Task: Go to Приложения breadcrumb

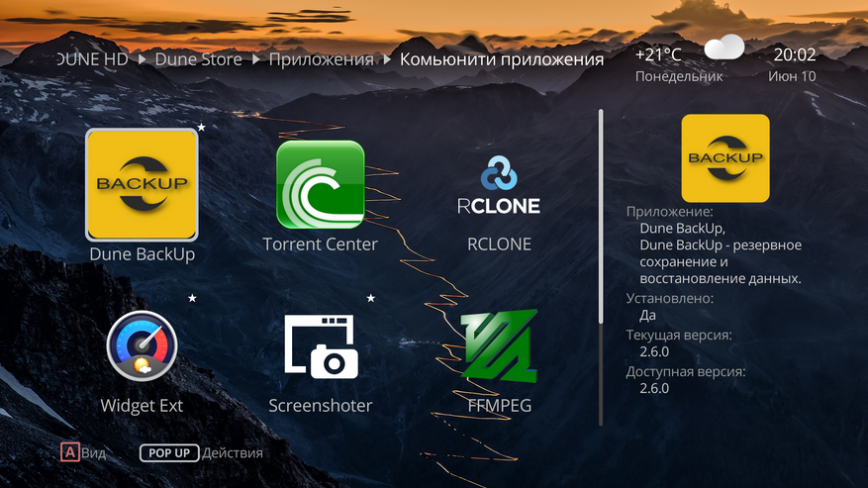Action: tap(321, 59)
